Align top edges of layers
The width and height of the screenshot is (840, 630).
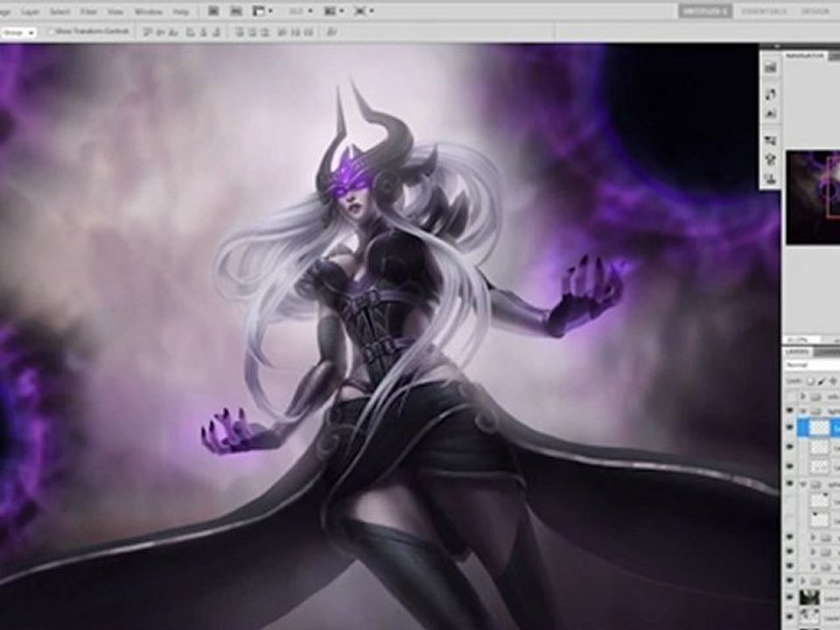pos(148,32)
